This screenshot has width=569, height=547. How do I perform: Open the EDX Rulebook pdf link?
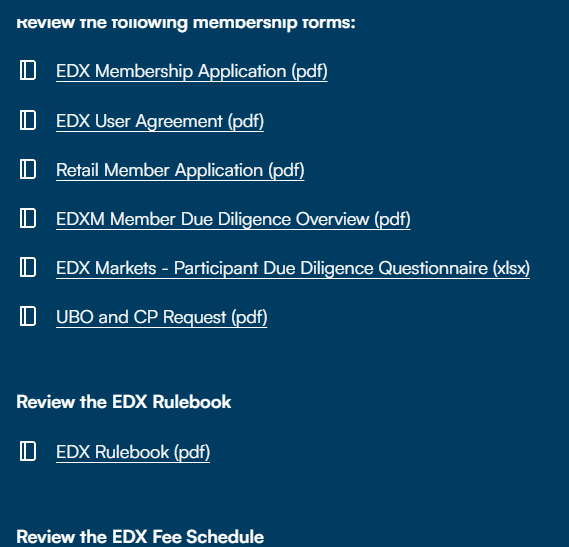(x=133, y=452)
